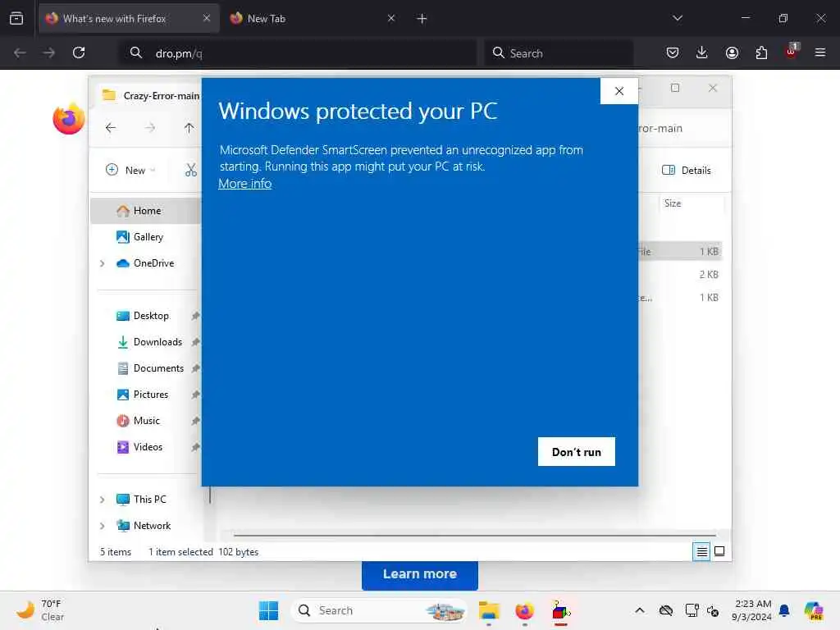Click the display/cast tray icon
This screenshot has width=840, height=630.
(692, 610)
